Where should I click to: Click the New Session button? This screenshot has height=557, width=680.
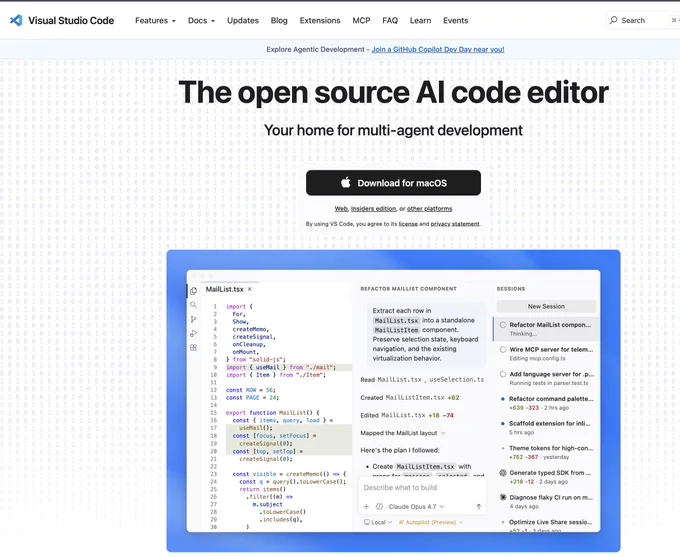click(546, 306)
